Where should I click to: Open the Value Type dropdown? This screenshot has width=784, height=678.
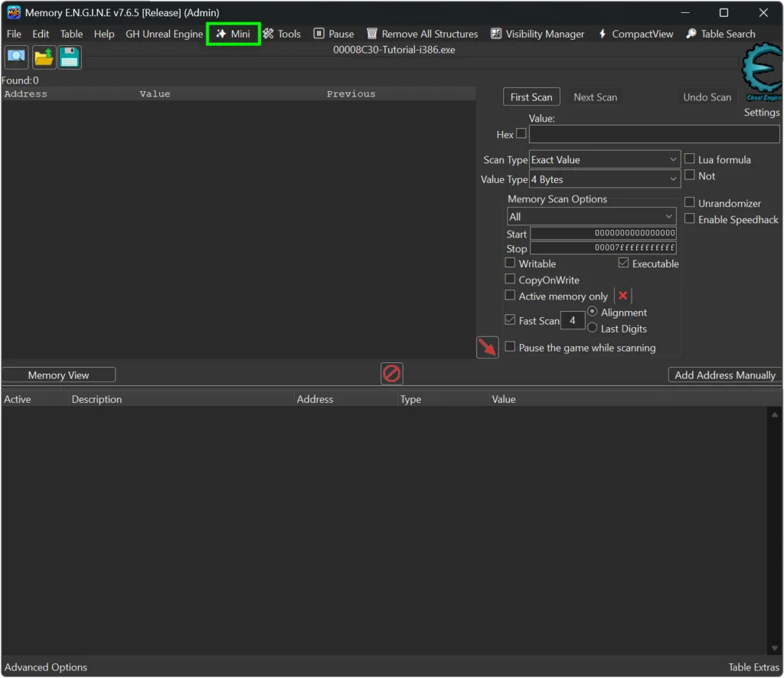point(605,179)
